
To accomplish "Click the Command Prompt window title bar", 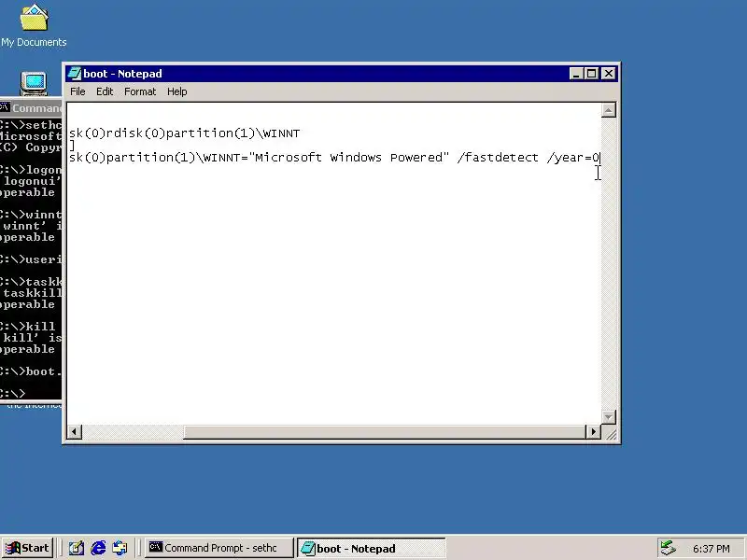I will pyautogui.click(x=31, y=108).
